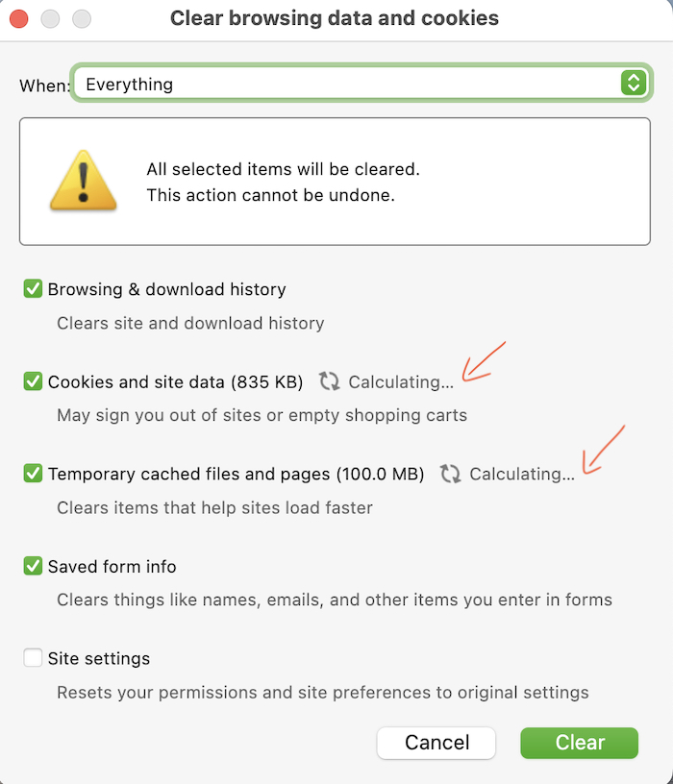
Task: Click the gray minimize window button
Action: pyautogui.click(x=50, y=19)
